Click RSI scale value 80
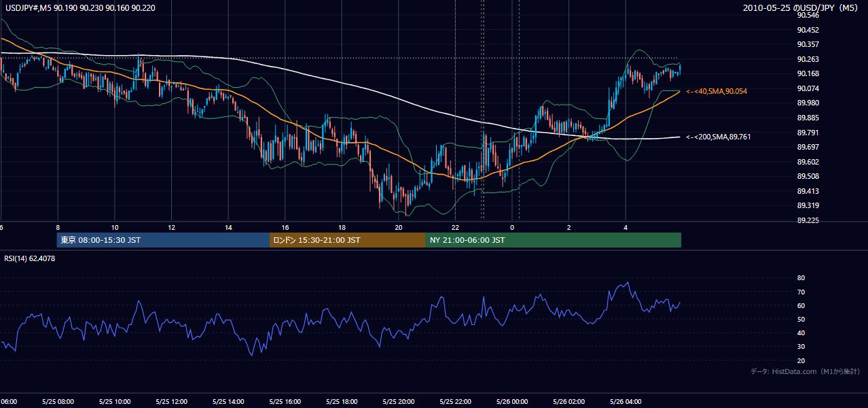 801,278
